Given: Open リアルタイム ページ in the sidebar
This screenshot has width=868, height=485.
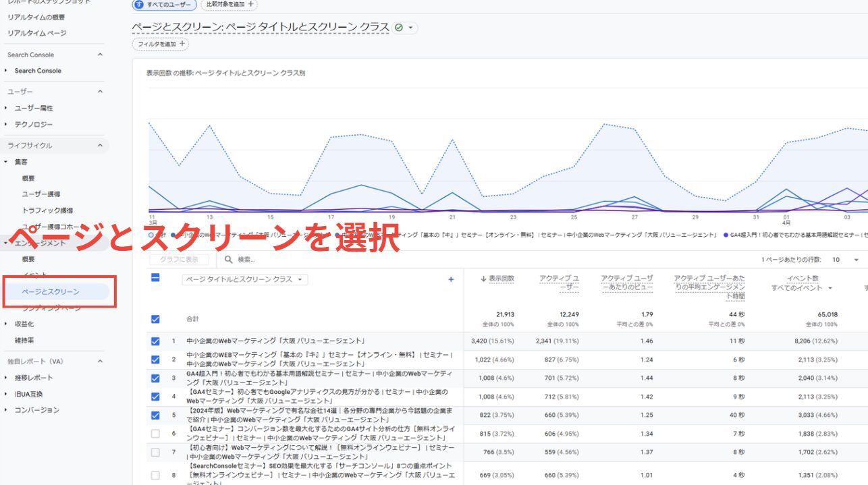Looking at the screenshot, I should coord(37,33).
